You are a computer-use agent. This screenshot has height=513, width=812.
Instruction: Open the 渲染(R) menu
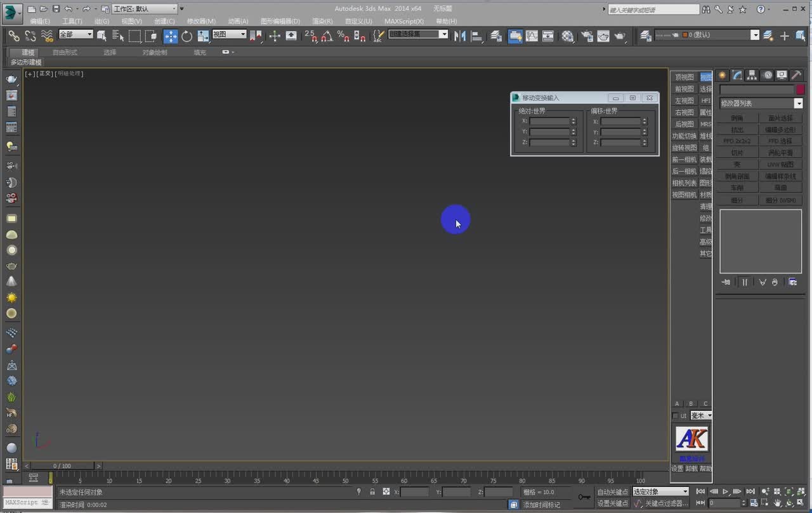(x=322, y=21)
